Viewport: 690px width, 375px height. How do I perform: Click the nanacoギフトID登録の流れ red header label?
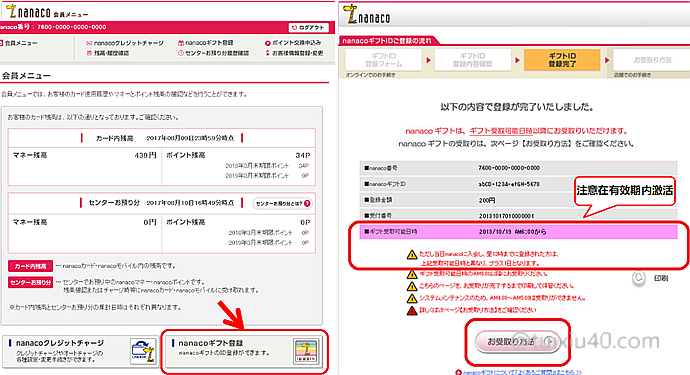click(386, 41)
